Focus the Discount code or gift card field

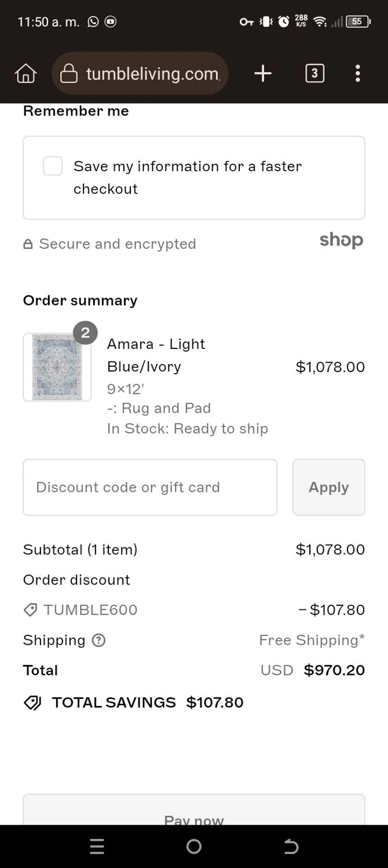point(150,487)
